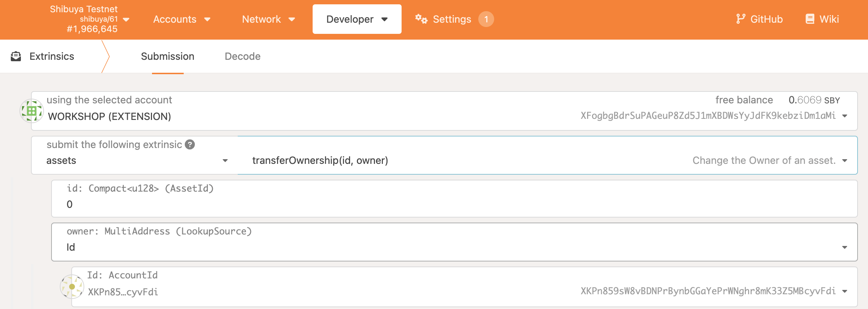Screen dimensions: 868x309
Task: Expand the AccountId address dropdown
Action: [x=844, y=291]
